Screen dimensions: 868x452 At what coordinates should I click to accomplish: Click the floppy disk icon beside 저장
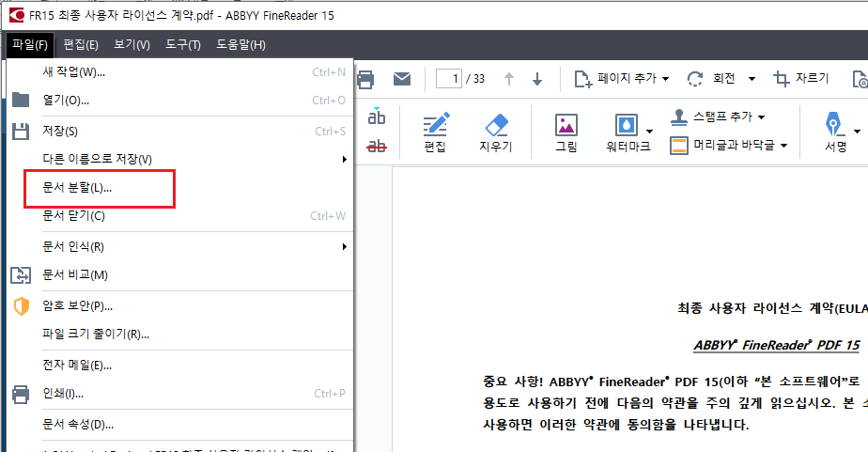point(21,132)
